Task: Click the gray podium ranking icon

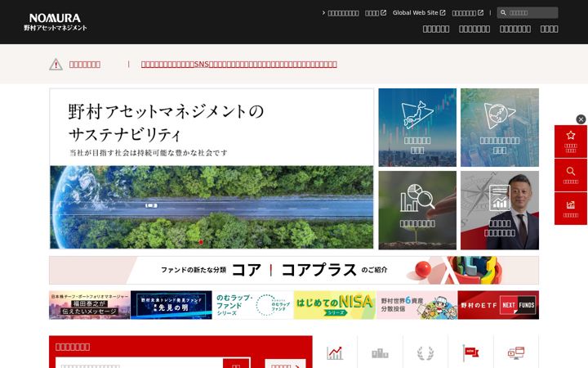Action: [380, 353]
